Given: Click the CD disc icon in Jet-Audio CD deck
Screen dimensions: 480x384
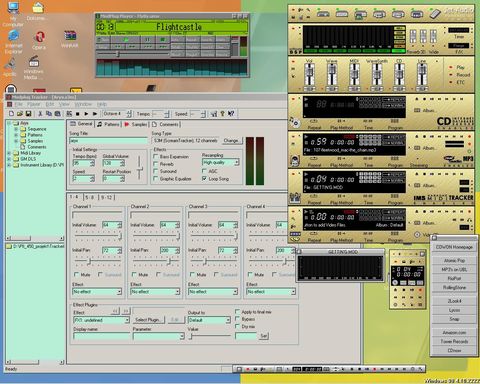Looking at the screenshot, I should (295, 122).
